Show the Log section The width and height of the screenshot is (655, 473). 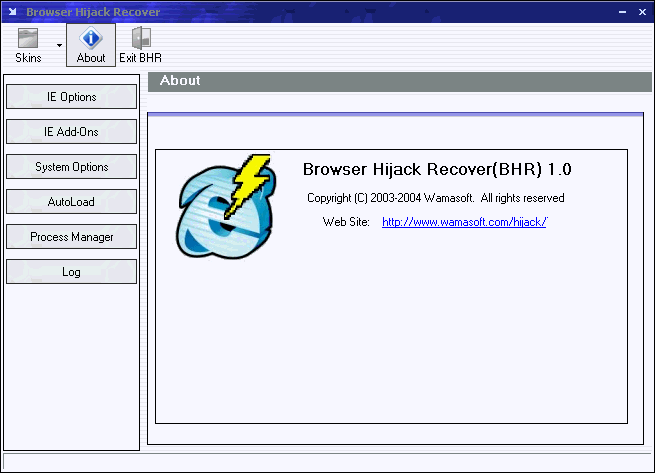coord(71,272)
